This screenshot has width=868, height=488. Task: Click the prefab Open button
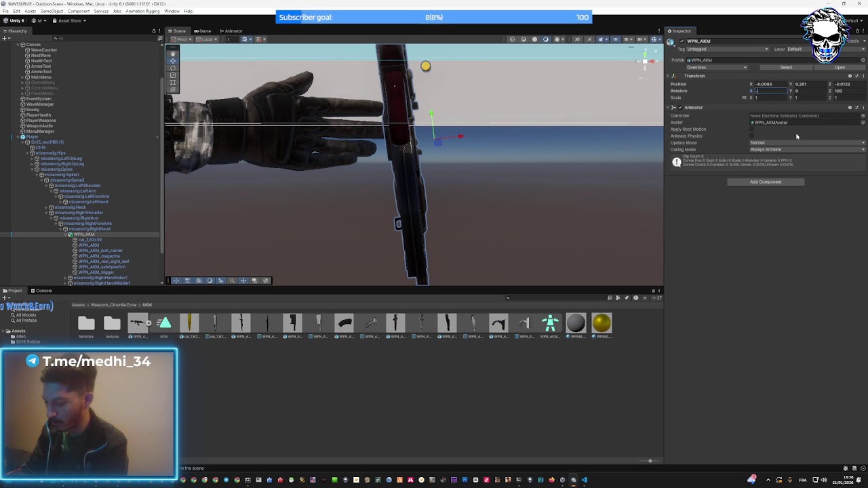pos(840,67)
